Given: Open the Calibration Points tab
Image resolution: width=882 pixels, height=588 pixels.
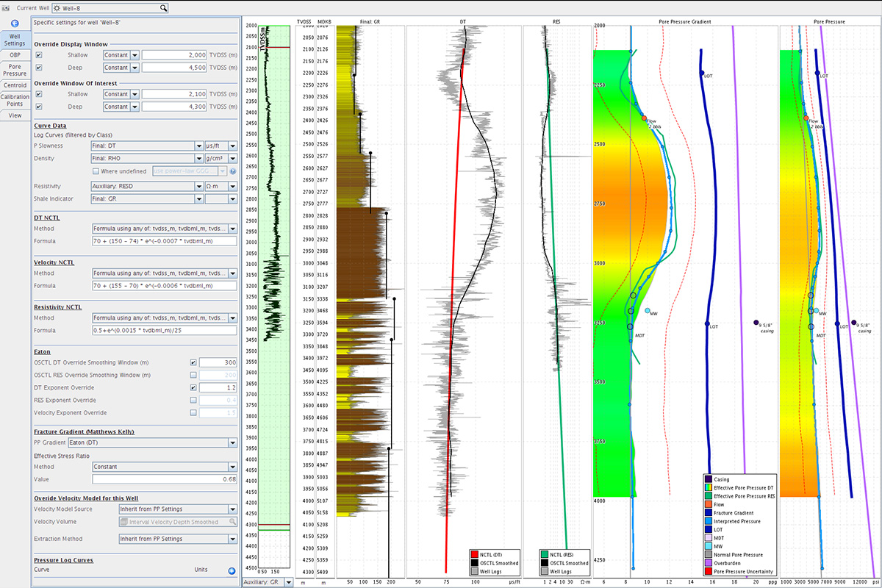Looking at the screenshot, I should [15, 101].
